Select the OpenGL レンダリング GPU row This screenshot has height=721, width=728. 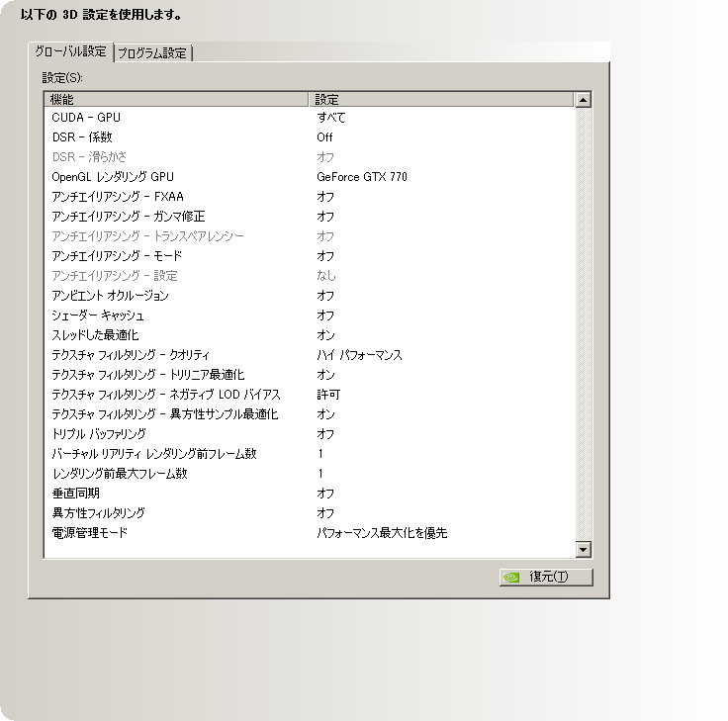click(310, 177)
